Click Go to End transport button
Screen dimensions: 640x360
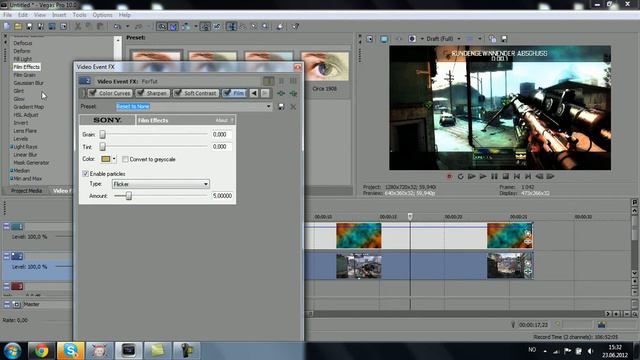[528, 176]
